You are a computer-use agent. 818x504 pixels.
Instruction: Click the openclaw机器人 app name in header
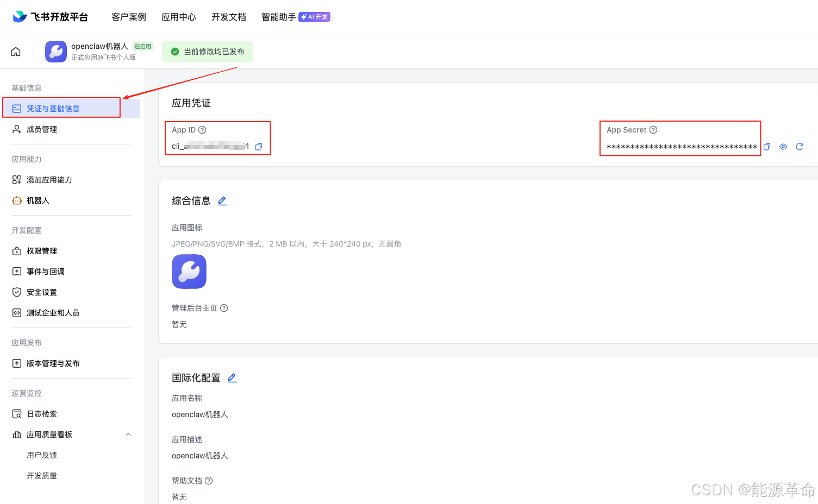(x=99, y=46)
